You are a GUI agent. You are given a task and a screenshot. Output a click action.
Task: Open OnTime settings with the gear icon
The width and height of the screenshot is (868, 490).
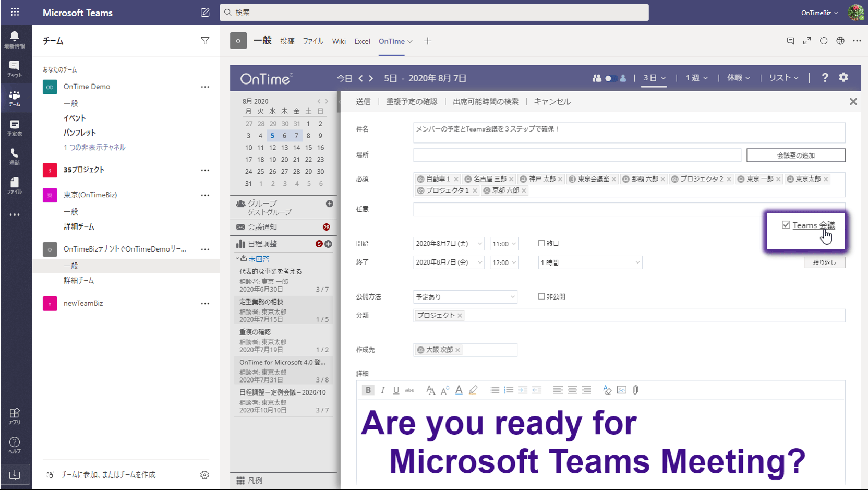[x=843, y=77]
